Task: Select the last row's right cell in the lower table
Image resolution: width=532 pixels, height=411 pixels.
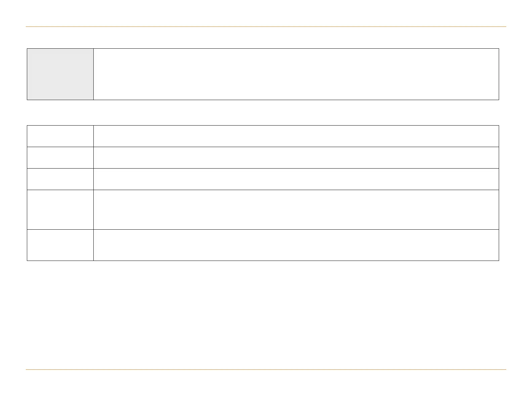Action: [296, 245]
